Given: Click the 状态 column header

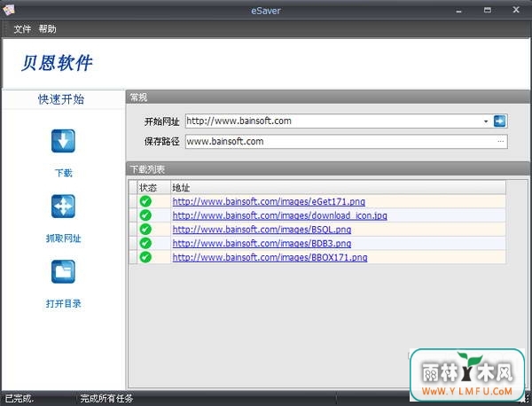Looking at the screenshot, I should tap(153, 188).
